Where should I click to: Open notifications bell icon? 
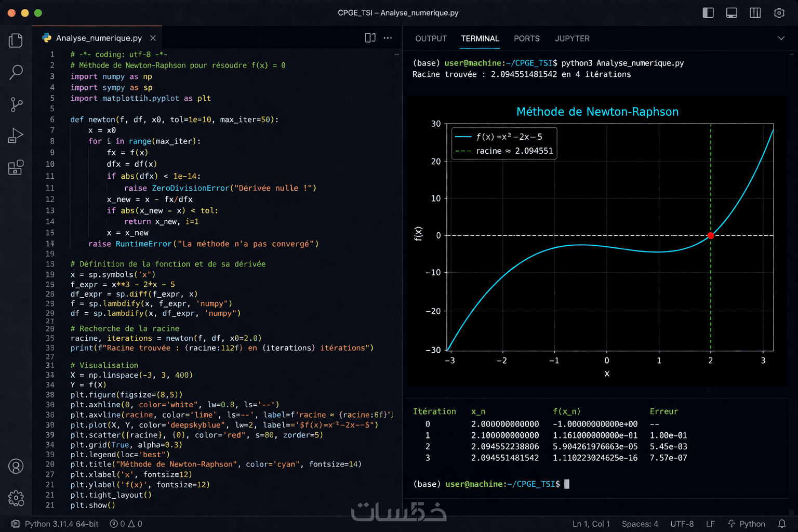pos(781,524)
